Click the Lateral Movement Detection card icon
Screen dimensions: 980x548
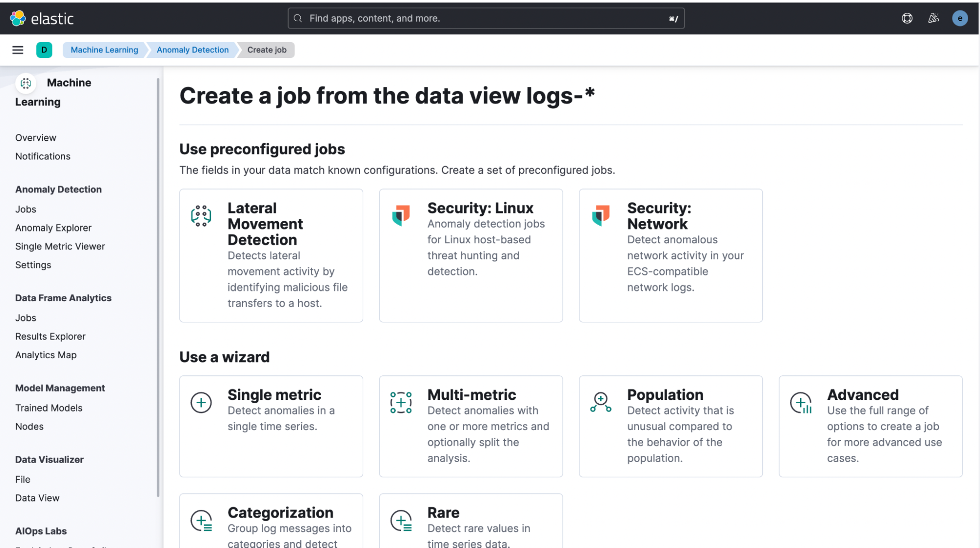[201, 216]
